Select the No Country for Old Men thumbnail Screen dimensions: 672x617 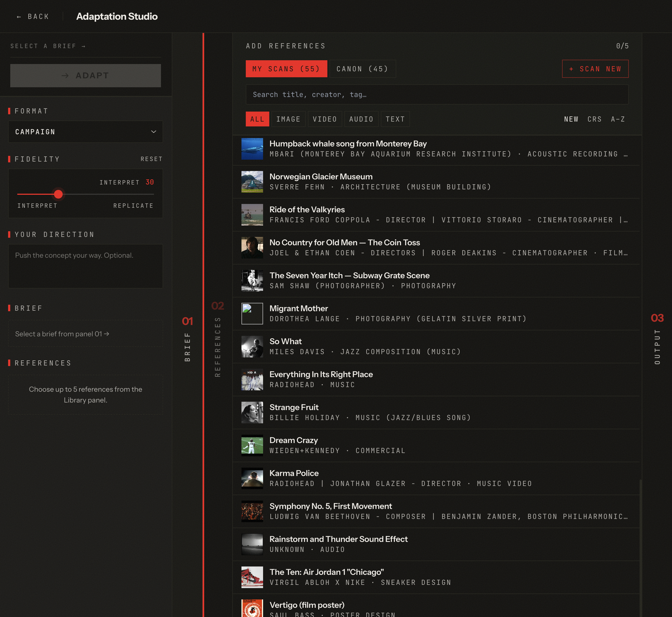[252, 248]
